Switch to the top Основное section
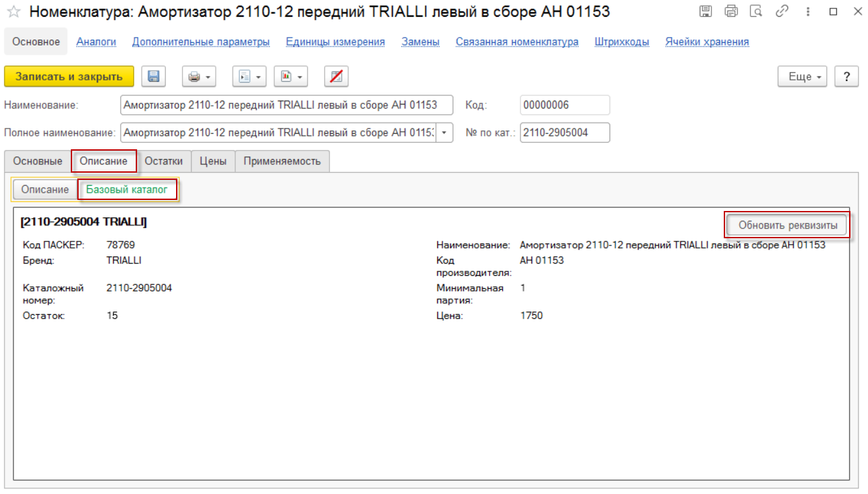This screenshot has height=494, width=868. (x=36, y=42)
